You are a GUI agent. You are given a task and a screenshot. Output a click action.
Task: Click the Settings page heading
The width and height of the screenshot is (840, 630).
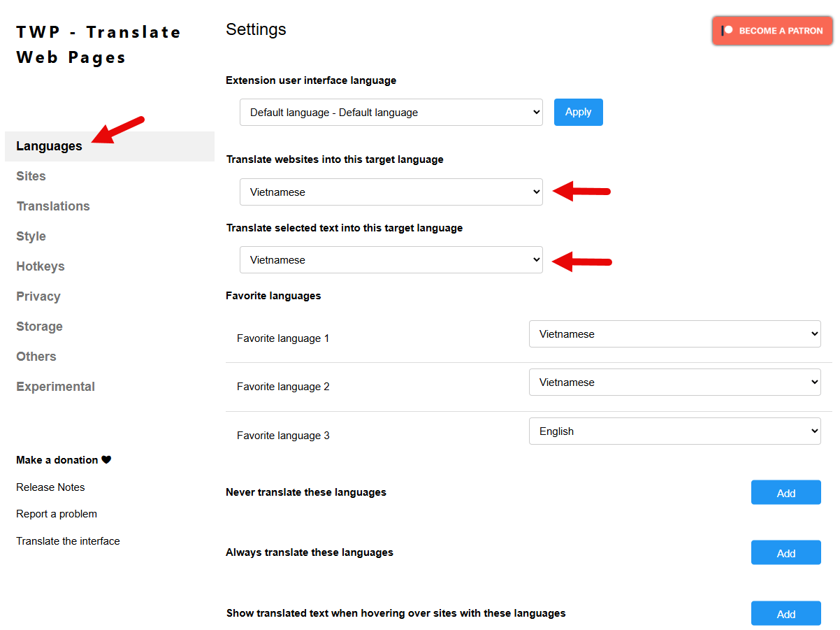[256, 30]
